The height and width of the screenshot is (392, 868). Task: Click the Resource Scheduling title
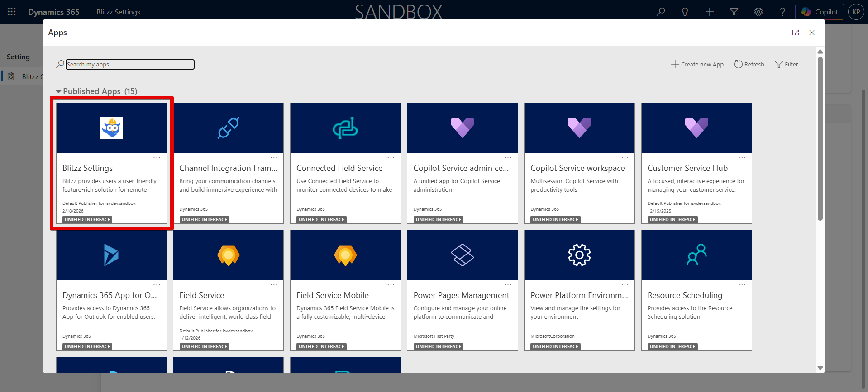(x=685, y=295)
